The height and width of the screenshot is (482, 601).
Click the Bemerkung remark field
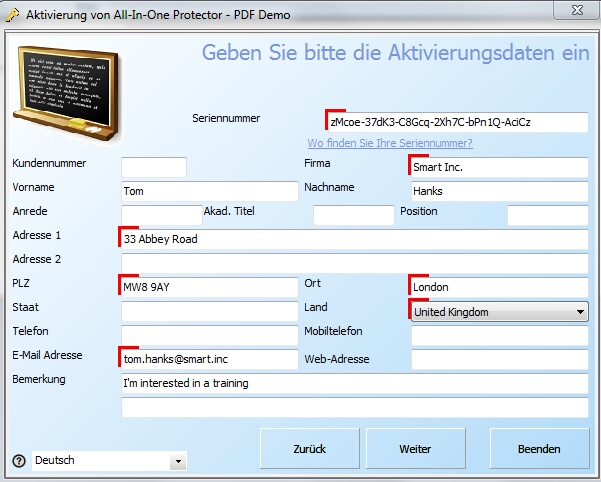pyautogui.click(x=353, y=383)
